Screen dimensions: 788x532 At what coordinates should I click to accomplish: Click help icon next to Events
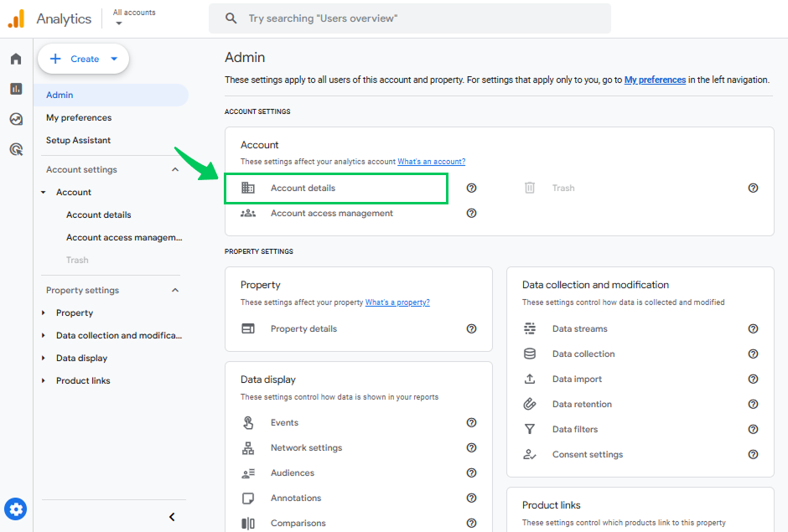471,422
